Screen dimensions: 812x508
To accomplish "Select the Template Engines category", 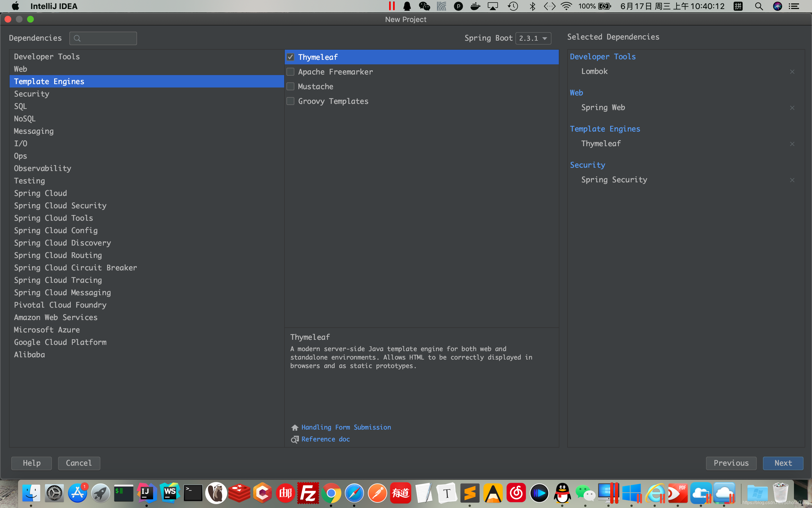I will [147, 81].
